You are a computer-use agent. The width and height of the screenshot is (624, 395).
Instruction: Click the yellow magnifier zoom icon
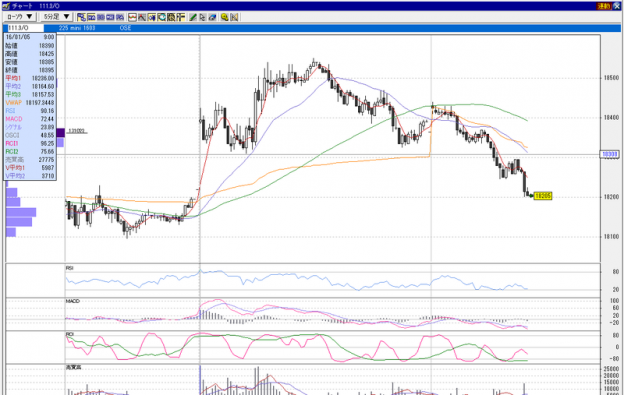(224, 17)
